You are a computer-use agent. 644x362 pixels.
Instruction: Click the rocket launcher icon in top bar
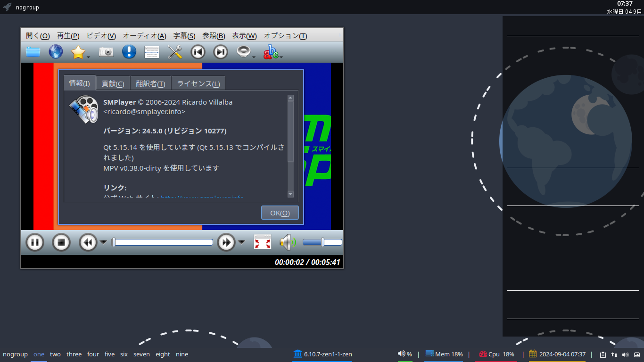pos(7,7)
